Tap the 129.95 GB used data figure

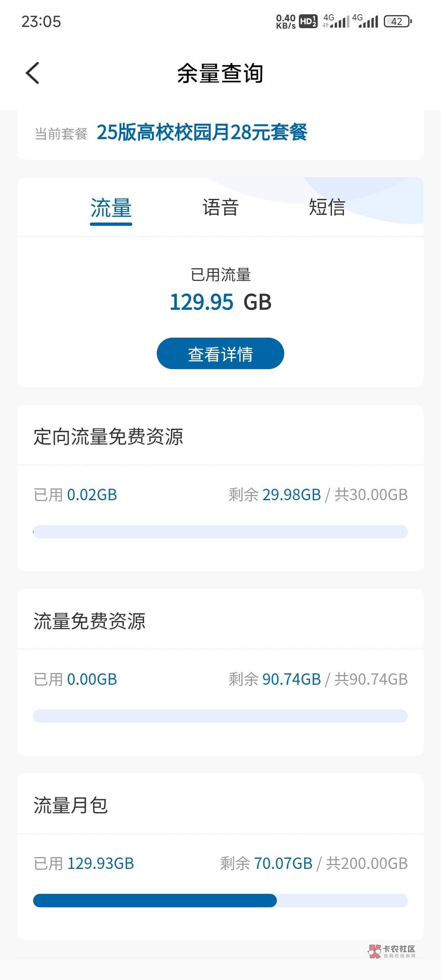point(220,302)
